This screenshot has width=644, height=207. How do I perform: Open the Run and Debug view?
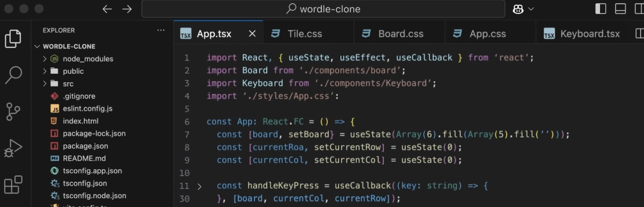tap(13, 148)
